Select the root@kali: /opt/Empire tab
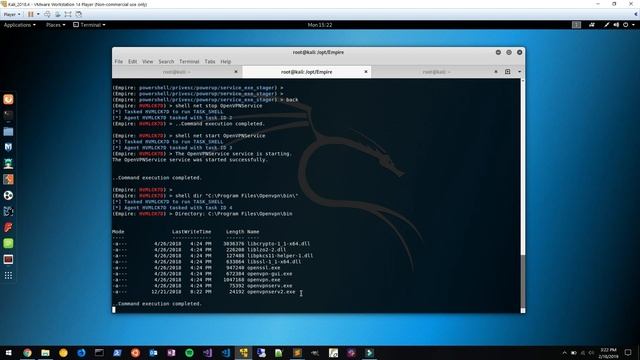 (x=307, y=72)
